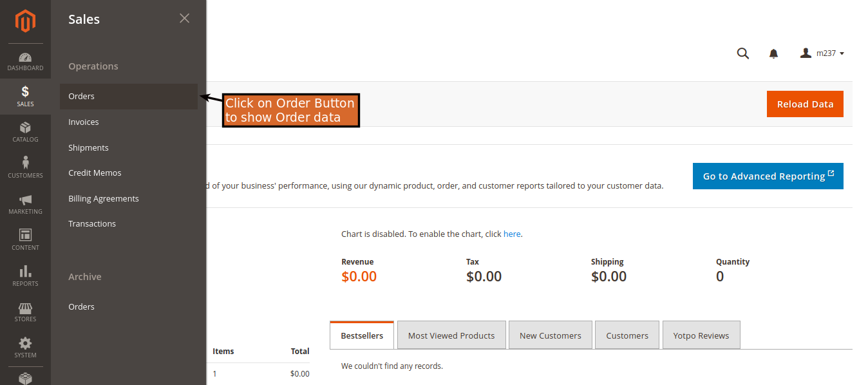
Task: Switch to the Most Viewed Products tab
Action: 451,335
